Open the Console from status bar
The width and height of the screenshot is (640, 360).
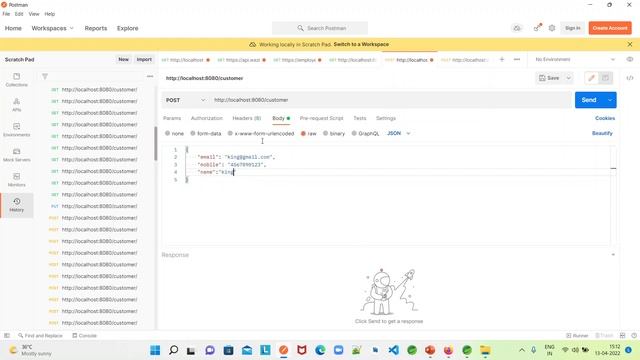tap(84, 336)
